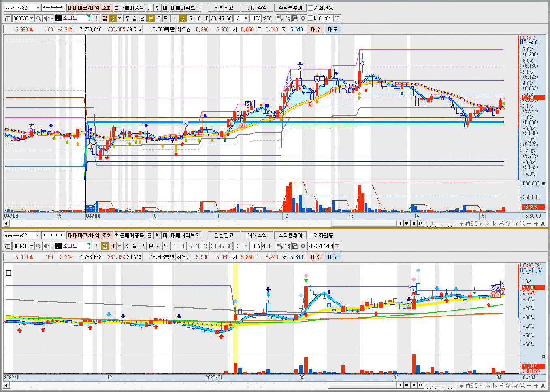This screenshot has width=550, height=392.
Task: Open the minute interval dropdown showing 3 in top chart
Action: tap(246, 18)
